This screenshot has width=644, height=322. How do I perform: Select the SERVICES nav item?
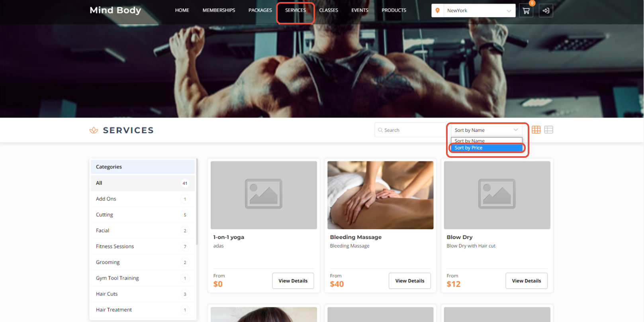[296, 10]
